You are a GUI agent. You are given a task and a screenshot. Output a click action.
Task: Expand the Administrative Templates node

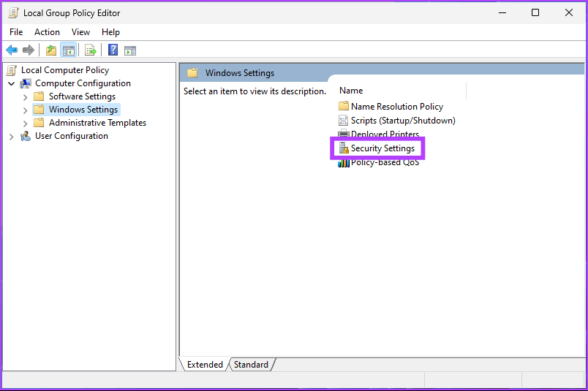(25, 124)
